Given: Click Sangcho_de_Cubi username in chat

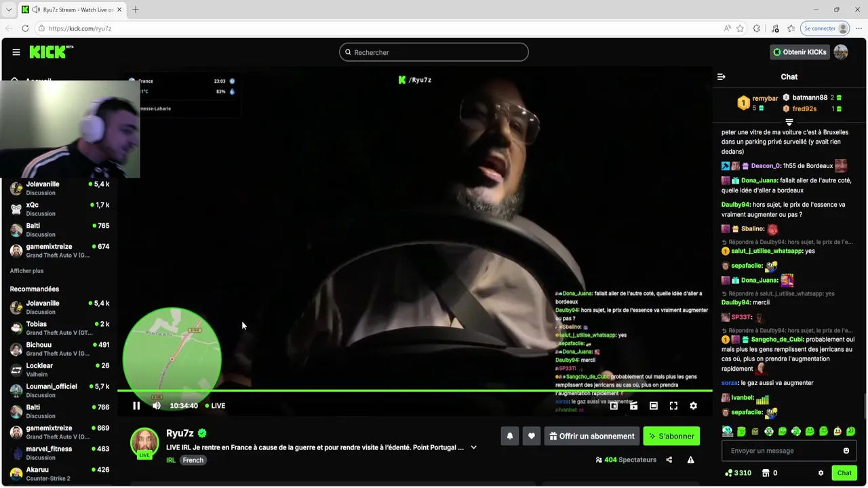Looking at the screenshot, I should (x=776, y=340).
